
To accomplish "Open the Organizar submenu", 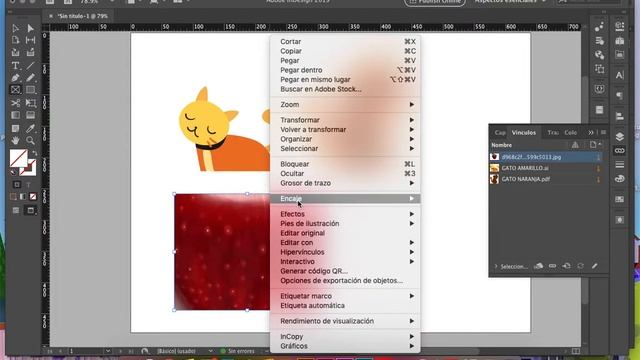I will (345, 139).
